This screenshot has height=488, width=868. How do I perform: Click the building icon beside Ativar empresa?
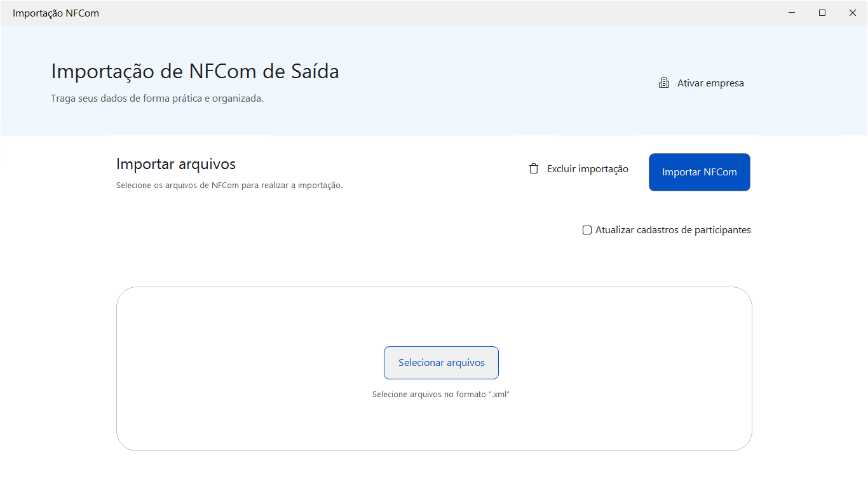(664, 83)
